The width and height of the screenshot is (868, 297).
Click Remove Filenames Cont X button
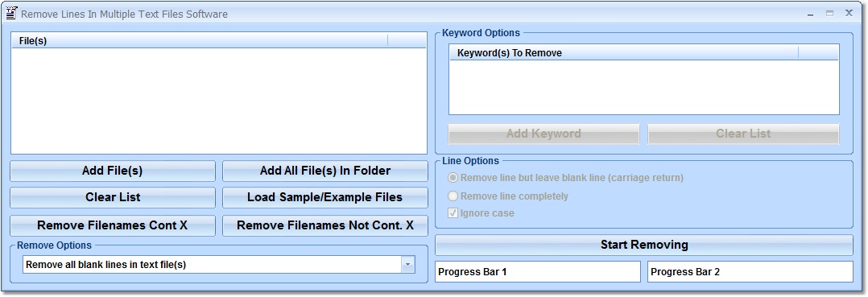point(113,225)
